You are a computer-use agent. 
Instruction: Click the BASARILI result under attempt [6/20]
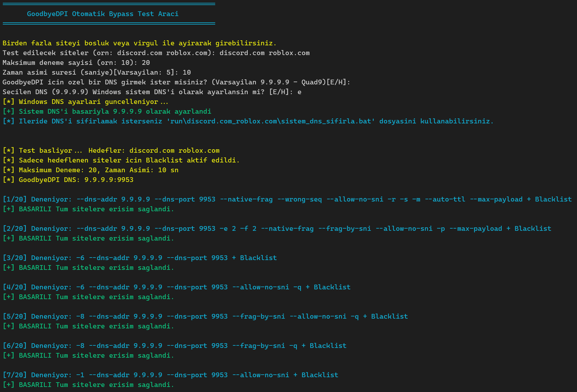88,355
